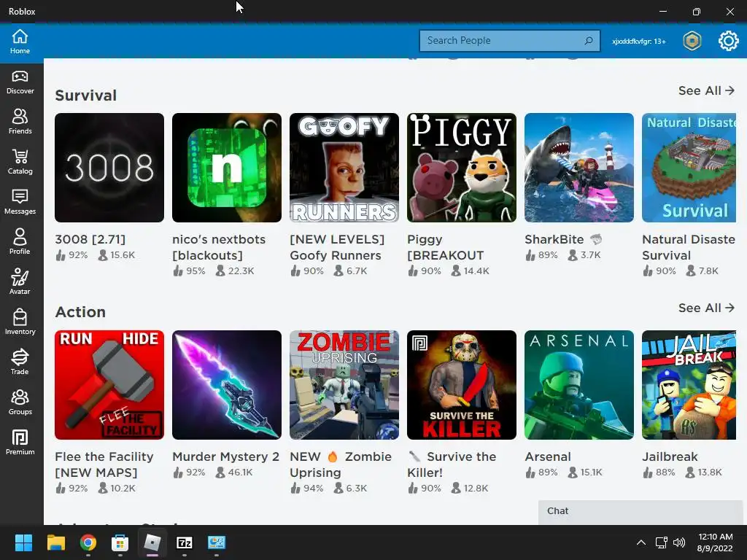Screen dimensions: 747x560
Task: Open 7-Zip from the taskbar
Action: (185, 542)
